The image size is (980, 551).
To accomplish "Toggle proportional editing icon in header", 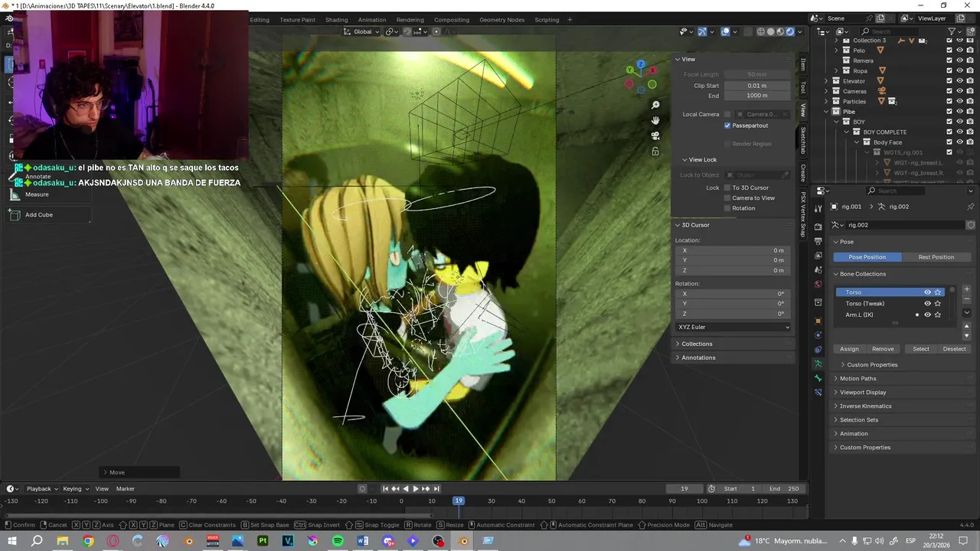I will pos(436,31).
